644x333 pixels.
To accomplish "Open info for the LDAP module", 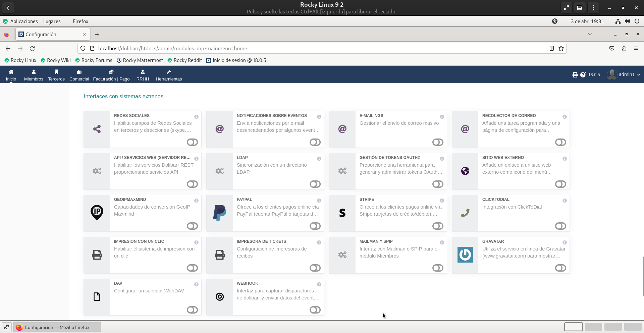I will pos(319,159).
